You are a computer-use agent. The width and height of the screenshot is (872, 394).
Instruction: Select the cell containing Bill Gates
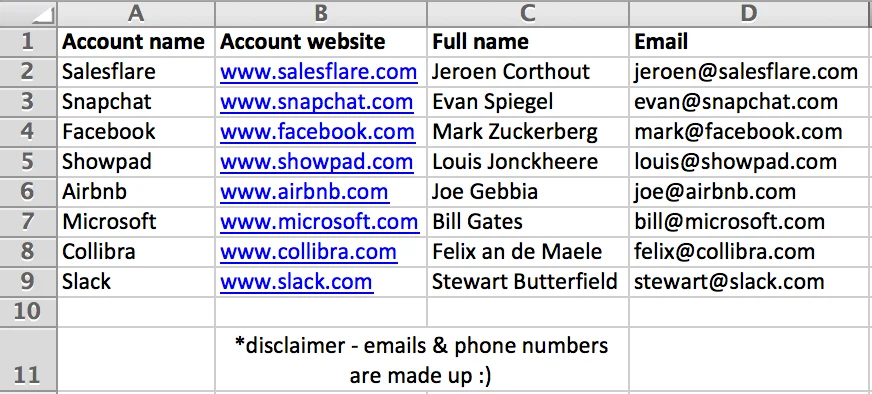[528, 221]
